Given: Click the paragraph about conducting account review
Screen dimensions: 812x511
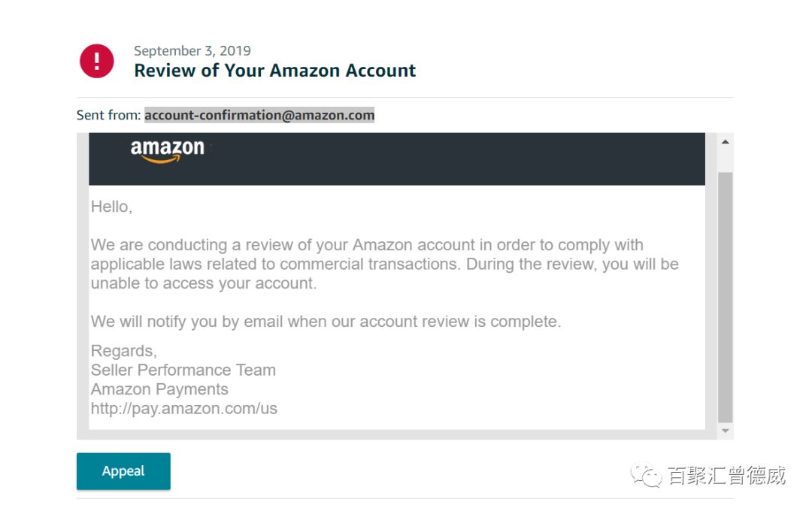Looking at the screenshot, I should (384, 264).
